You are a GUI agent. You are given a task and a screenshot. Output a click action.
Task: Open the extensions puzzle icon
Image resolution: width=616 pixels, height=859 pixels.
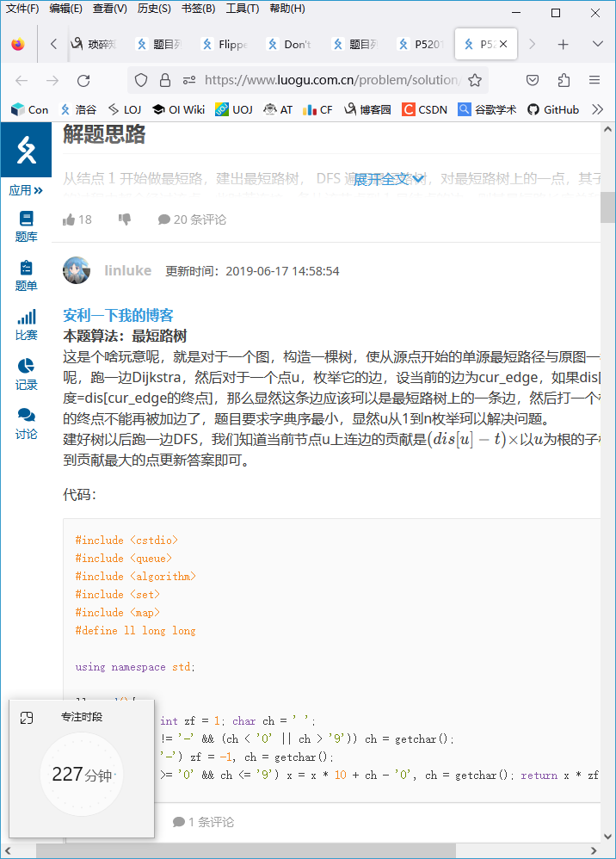point(564,81)
